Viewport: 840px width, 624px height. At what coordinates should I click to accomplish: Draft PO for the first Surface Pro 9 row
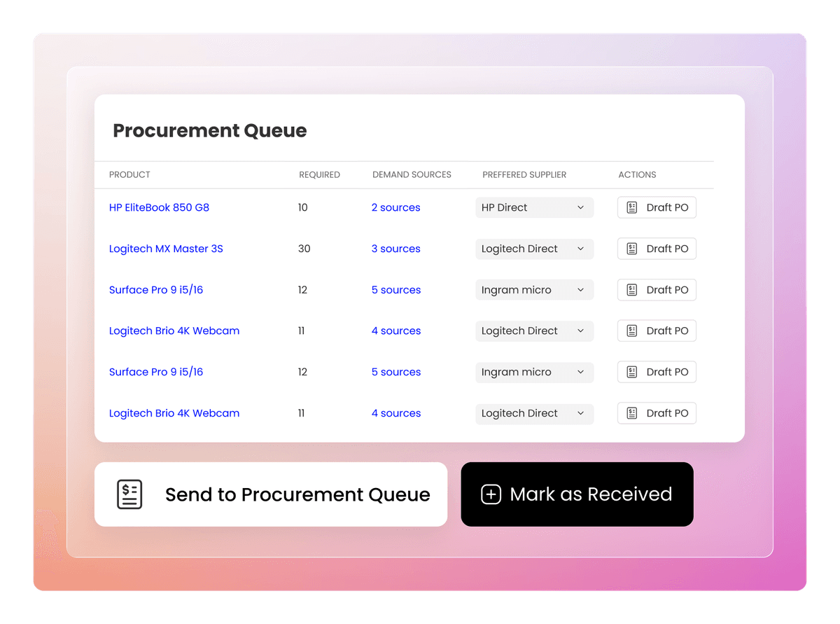657,290
